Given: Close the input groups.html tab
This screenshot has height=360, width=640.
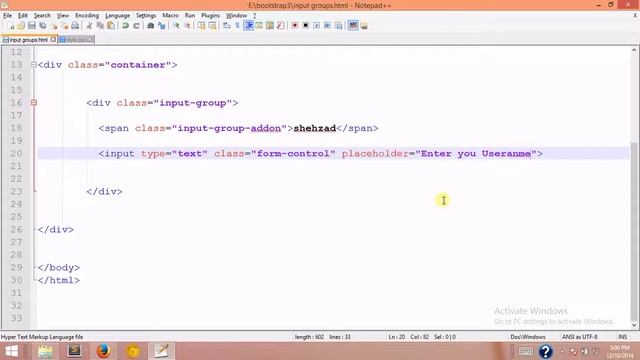Looking at the screenshot, I should [x=53, y=40].
